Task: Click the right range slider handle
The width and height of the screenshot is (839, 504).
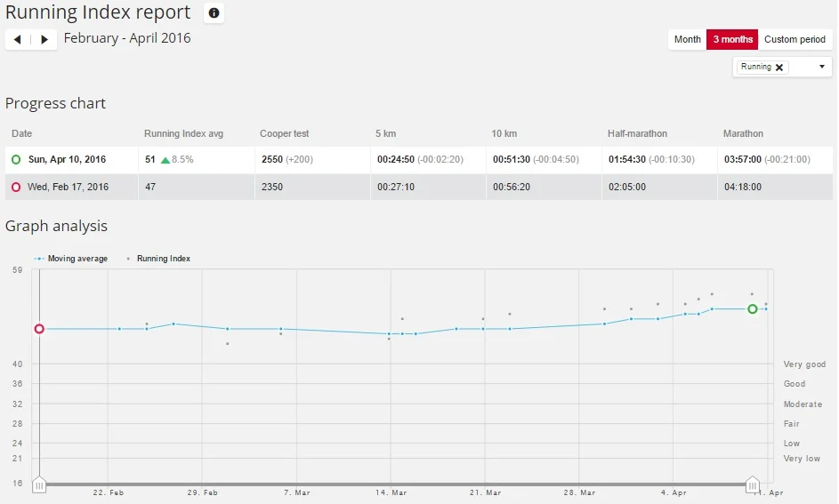Action: [753, 485]
